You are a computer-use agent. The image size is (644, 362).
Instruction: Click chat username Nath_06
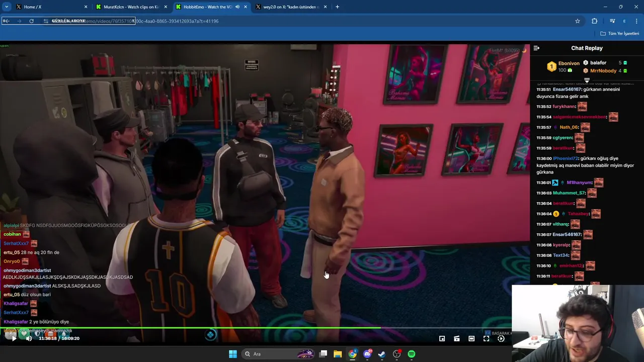[x=570, y=127]
